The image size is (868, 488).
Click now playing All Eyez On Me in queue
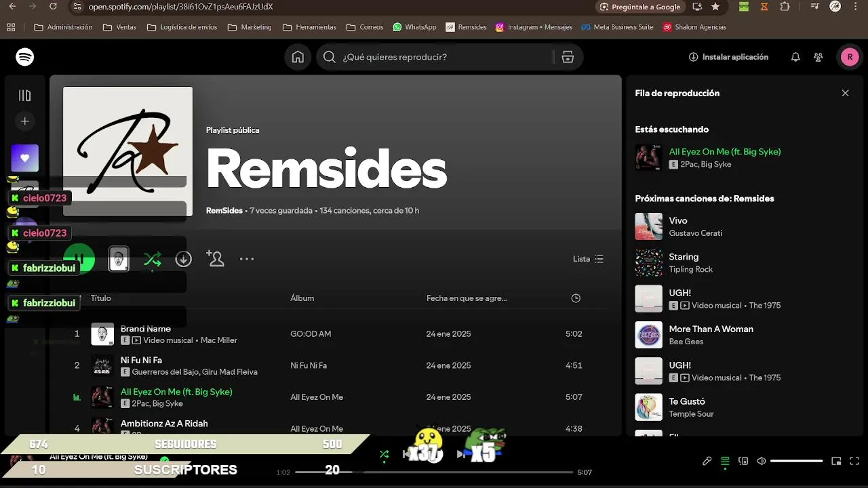tap(725, 152)
